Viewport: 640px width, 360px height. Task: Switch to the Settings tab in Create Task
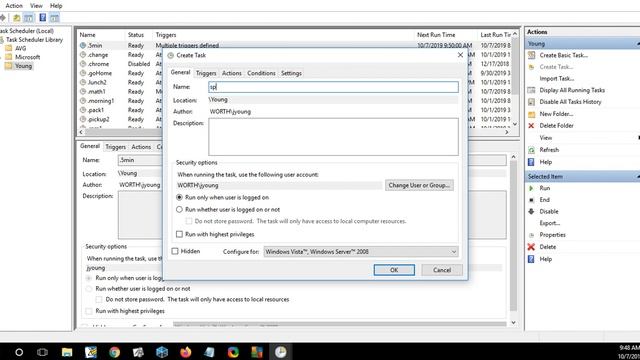(x=291, y=73)
